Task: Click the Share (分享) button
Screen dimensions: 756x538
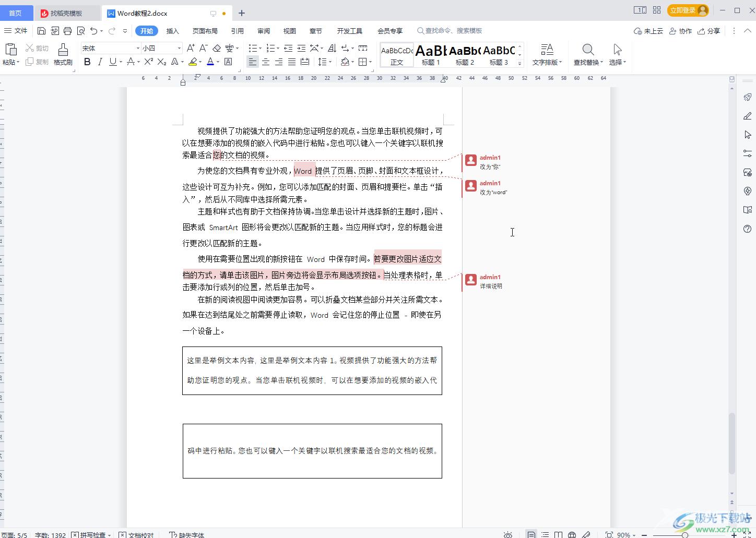Action: 709,31
